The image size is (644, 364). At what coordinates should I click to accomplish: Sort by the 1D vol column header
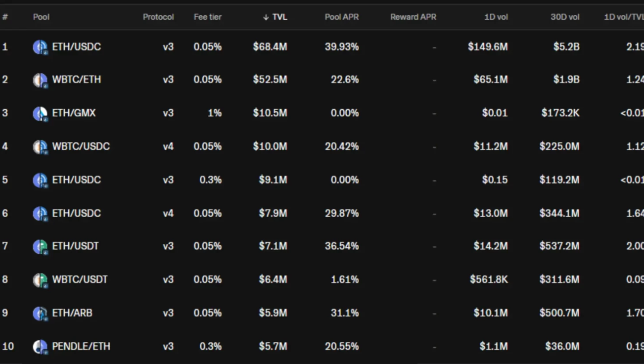(x=496, y=17)
